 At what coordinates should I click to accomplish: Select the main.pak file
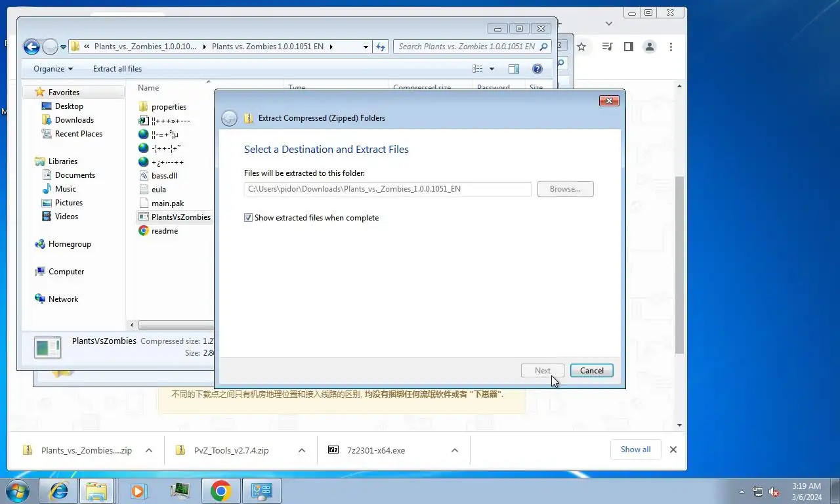click(167, 203)
